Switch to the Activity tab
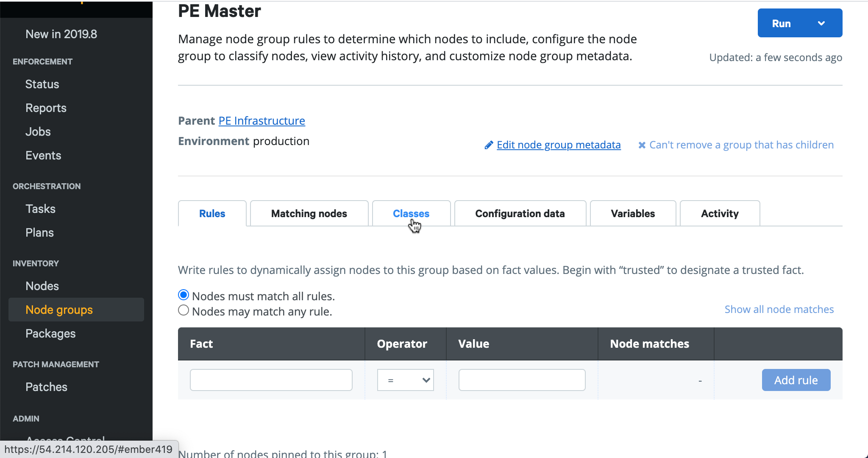The image size is (868, 458). point(720,213)
